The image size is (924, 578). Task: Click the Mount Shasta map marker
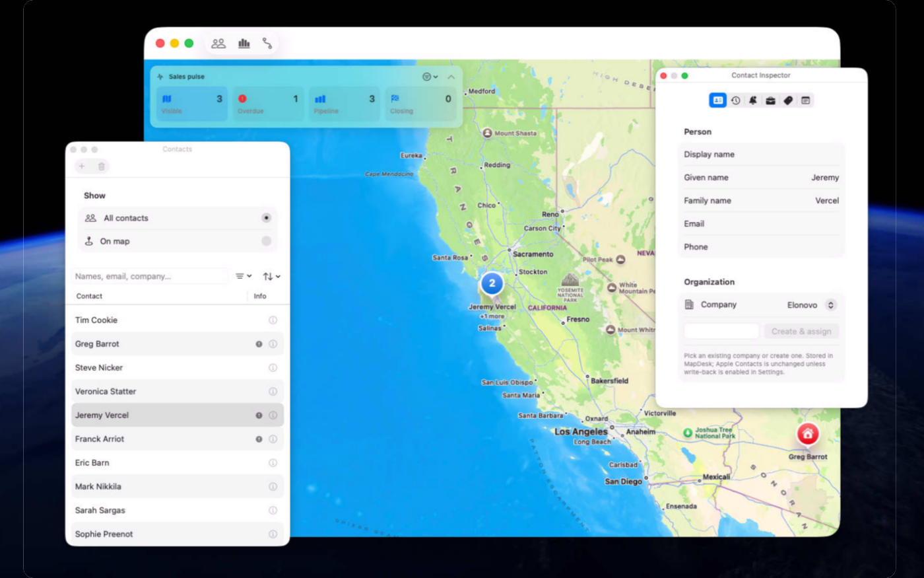coord(487,133)
